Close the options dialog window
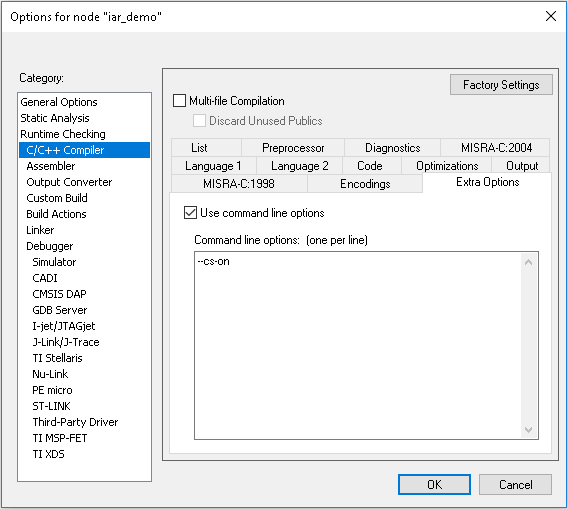Screen dimensions: 568x509 pos(551,16)
